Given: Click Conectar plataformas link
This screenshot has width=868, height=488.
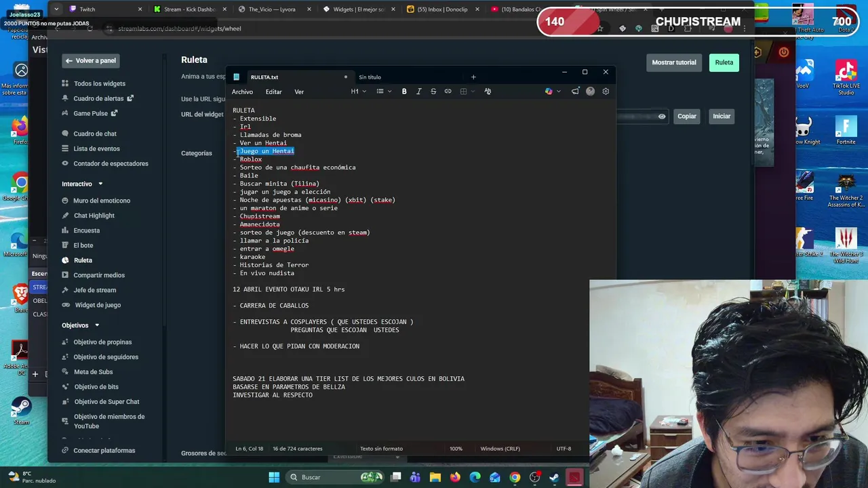Looking at the screenshot, I should pos(104,451).
